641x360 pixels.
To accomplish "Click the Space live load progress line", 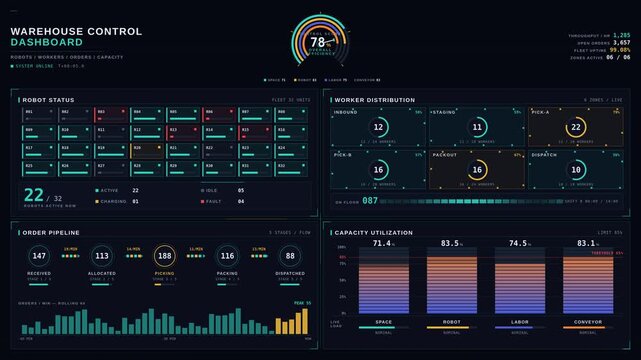I will (383, 327).
